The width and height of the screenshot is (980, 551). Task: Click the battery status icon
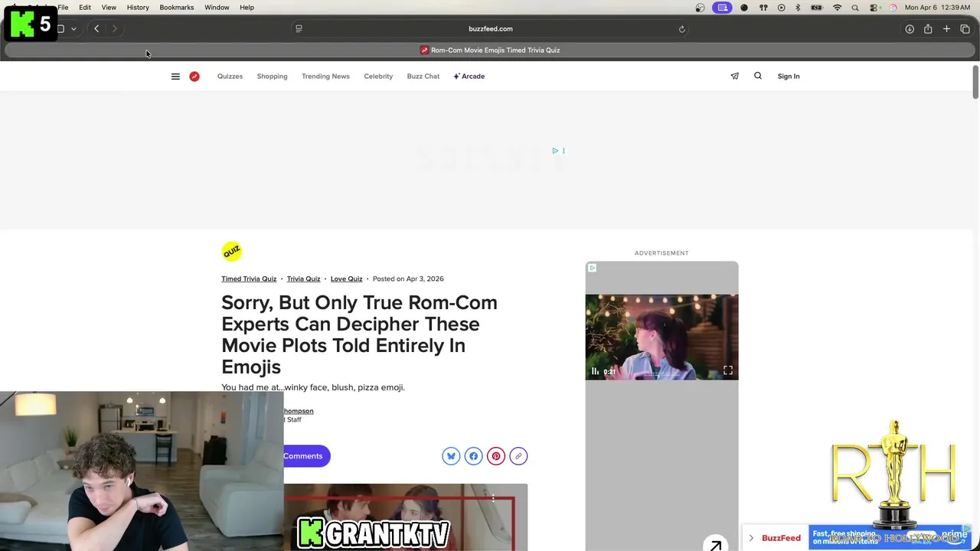[x=817, y=8]
